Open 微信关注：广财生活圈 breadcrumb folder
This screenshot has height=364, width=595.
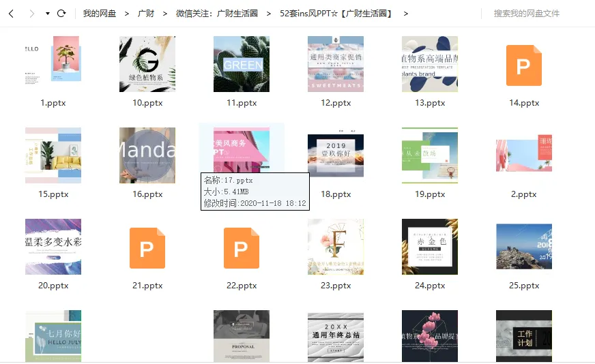click(217, 14)
